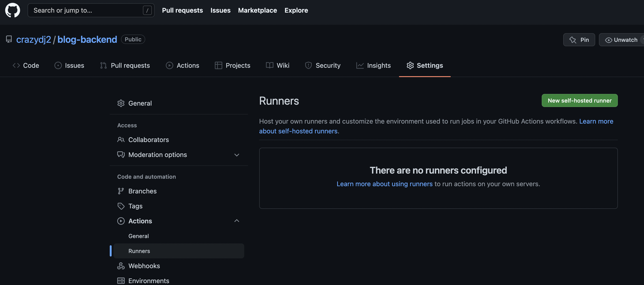The image size is (644, 285).
Task: Open the repository Pull requests tab
Action: (125, 65)
